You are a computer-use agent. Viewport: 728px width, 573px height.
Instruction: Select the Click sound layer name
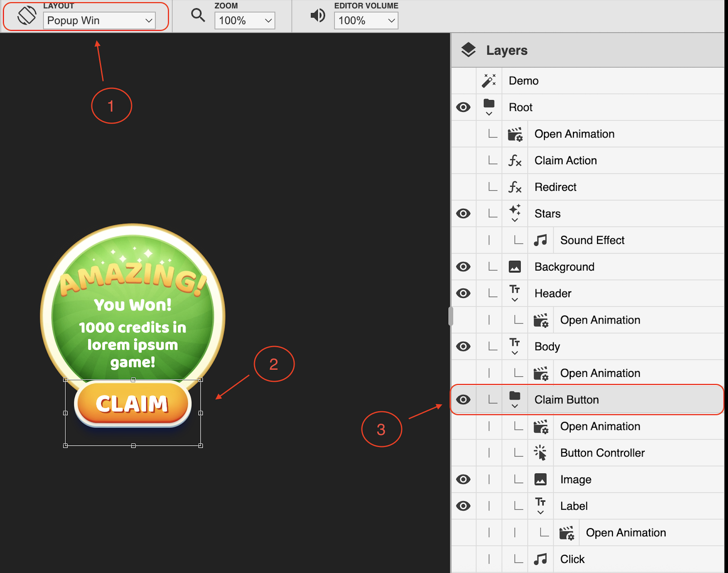572,559
